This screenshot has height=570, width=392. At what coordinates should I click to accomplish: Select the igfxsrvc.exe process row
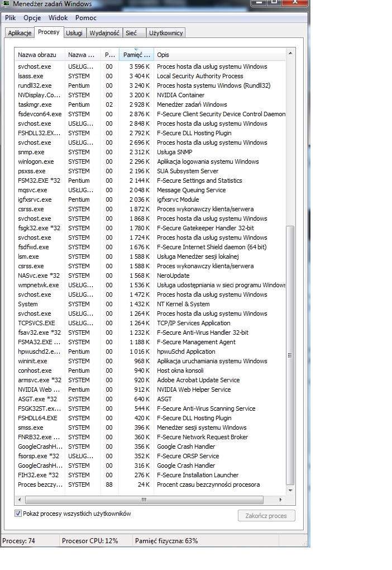pyautogui.click(x=150, y=199)
